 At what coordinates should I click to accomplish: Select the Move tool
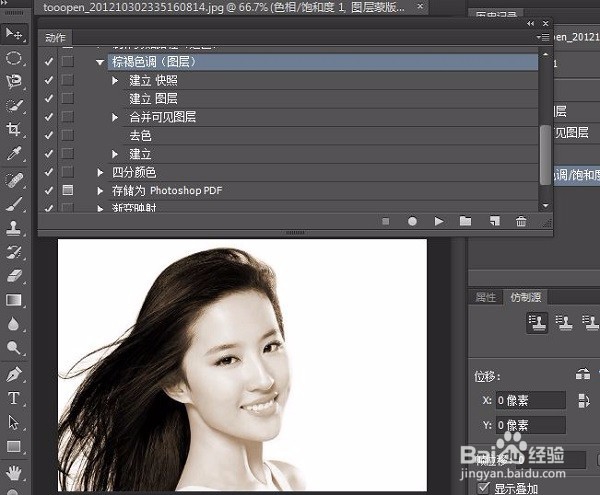click(14, 34)
